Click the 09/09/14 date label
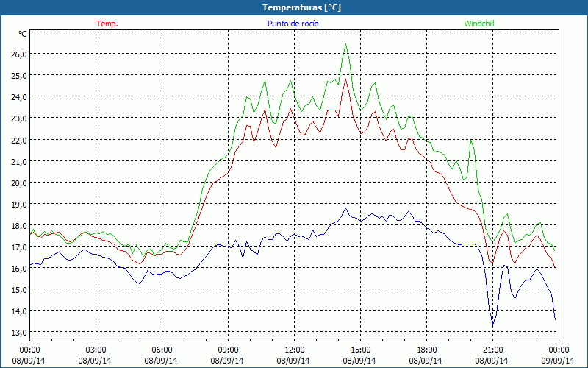The image size is (588, 368). (558, 361)
